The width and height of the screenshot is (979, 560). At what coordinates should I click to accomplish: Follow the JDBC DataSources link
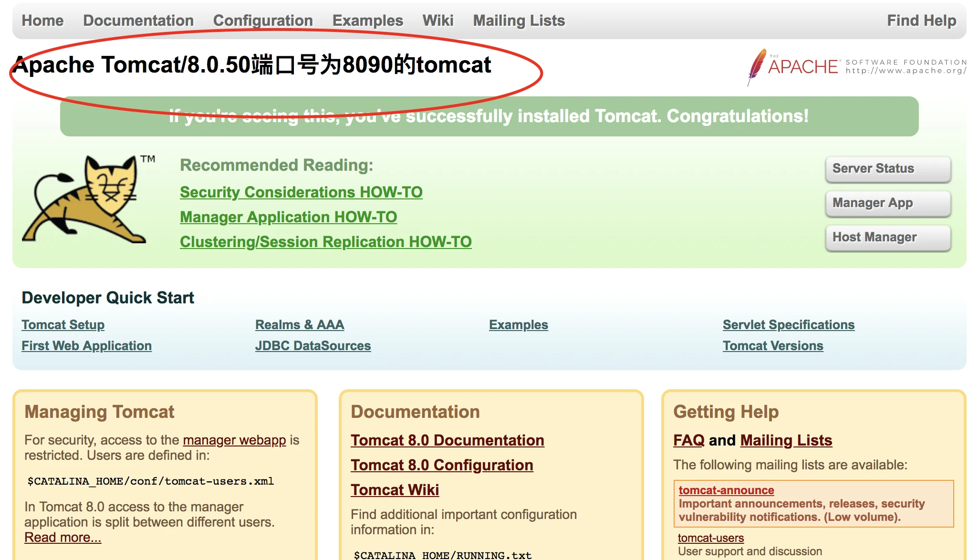[313, 346]
